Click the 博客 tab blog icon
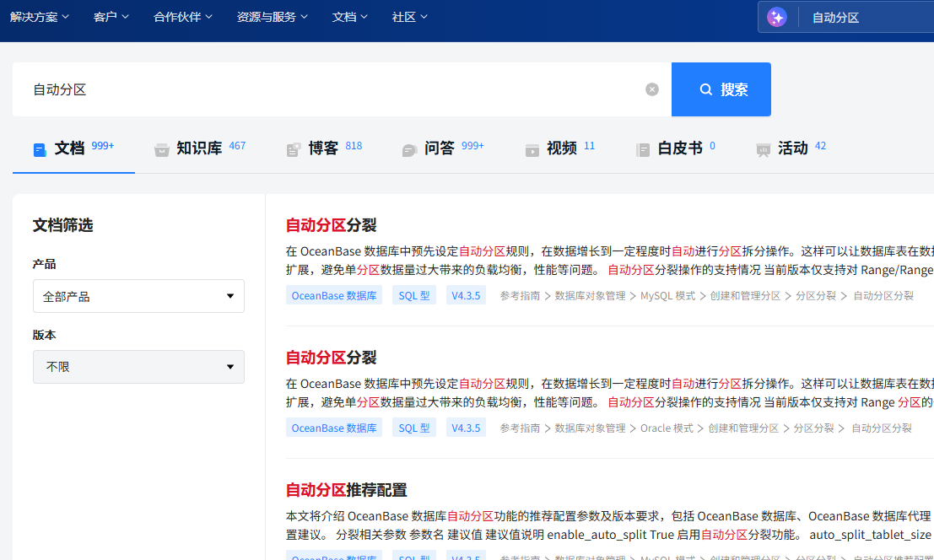This screenshot has height=560, width=934. pyautogui.click(x=294, y=150)
